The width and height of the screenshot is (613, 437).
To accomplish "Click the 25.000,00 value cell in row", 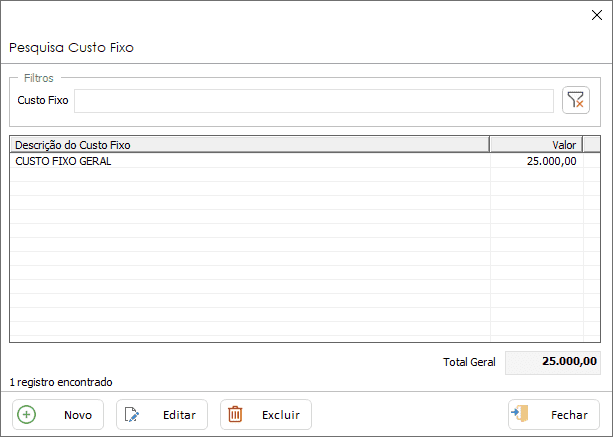I will (536, 161).
